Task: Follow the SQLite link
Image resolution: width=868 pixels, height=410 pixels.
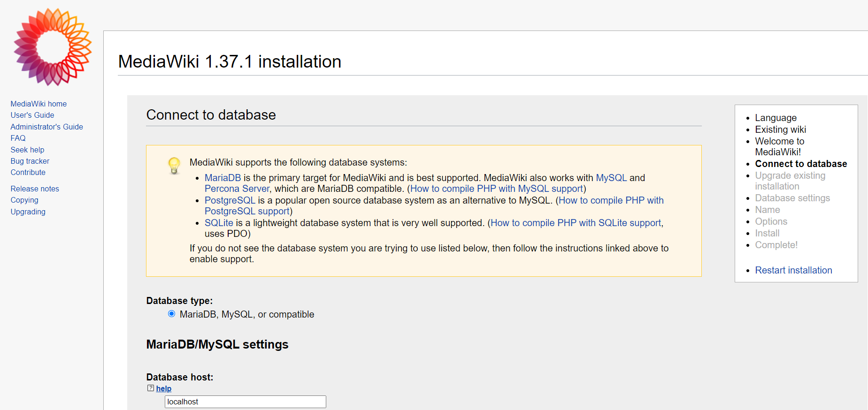Action: click(219, 223)
